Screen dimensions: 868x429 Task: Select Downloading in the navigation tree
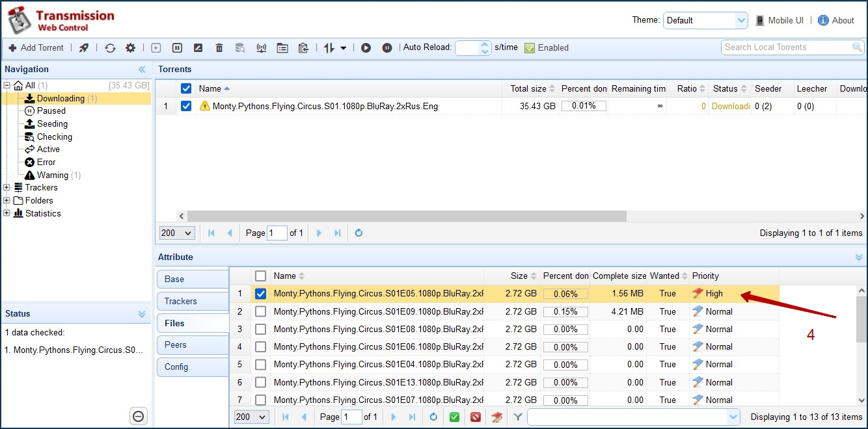coord(61,98)
